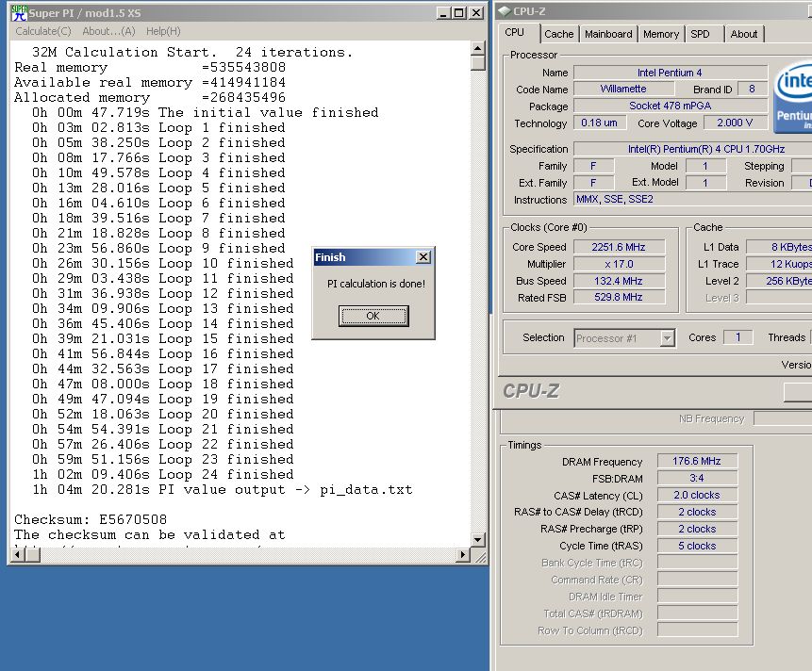Click the 32M Calculation Start line

[192, 52]
